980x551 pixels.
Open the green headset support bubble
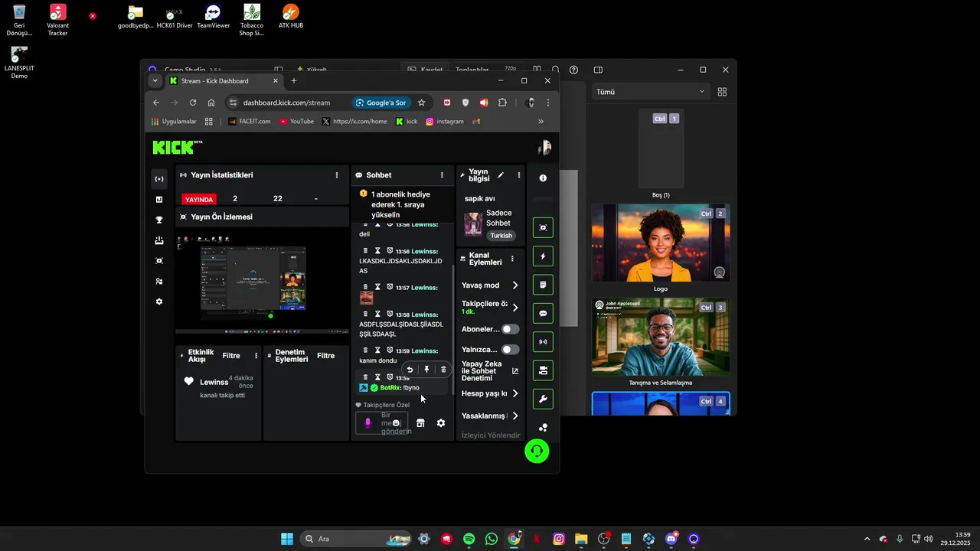[537, 451]
